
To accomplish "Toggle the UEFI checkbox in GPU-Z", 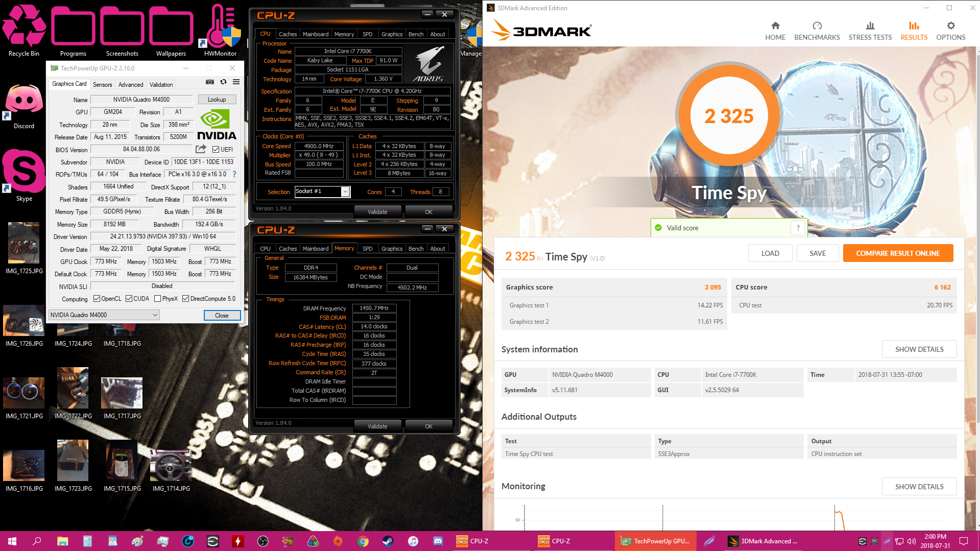I will [x=216, y=149].
